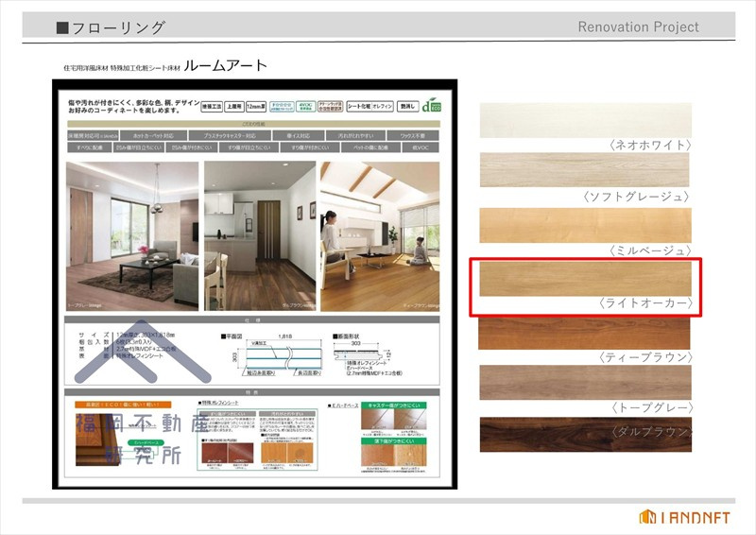Viewport: 756px width, 535px height.
Task: Click the 汚れがとれやすい feature cell
Action: click(355, 136)
